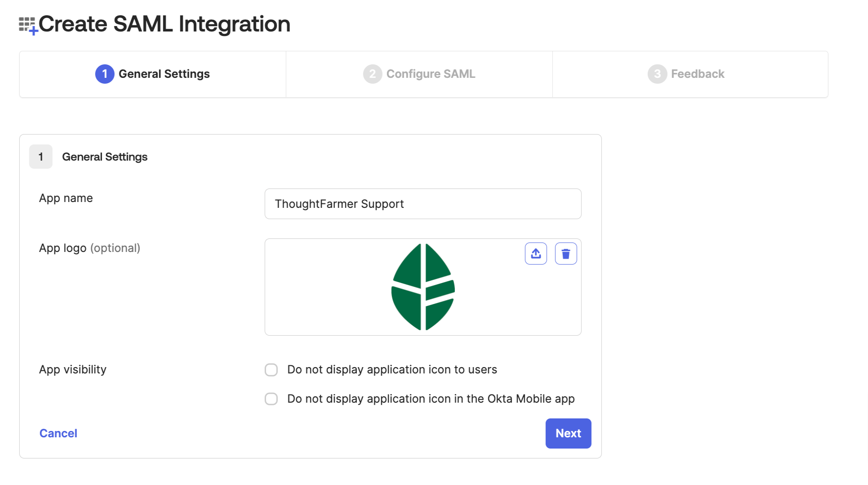Viewport: 868px width, 485px height.
Task: Check 'Do not display application icon to users'
Action: [x=271, y=370]
